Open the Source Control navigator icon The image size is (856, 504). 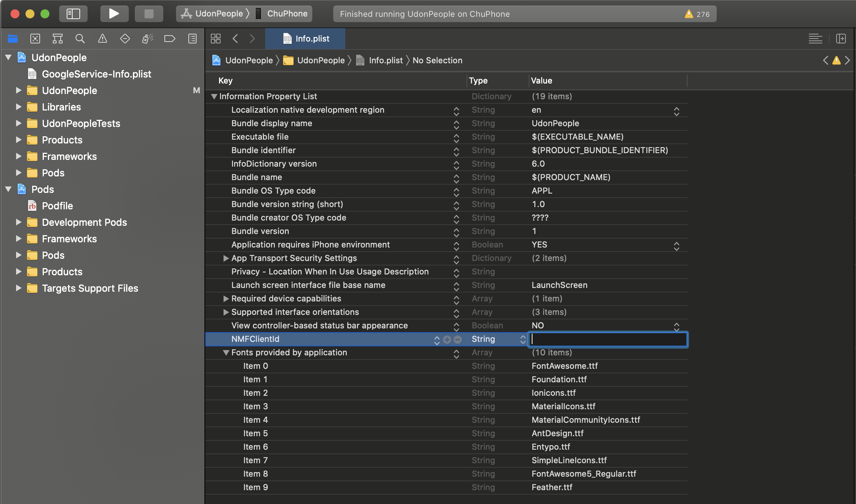(x=35, y=39)
